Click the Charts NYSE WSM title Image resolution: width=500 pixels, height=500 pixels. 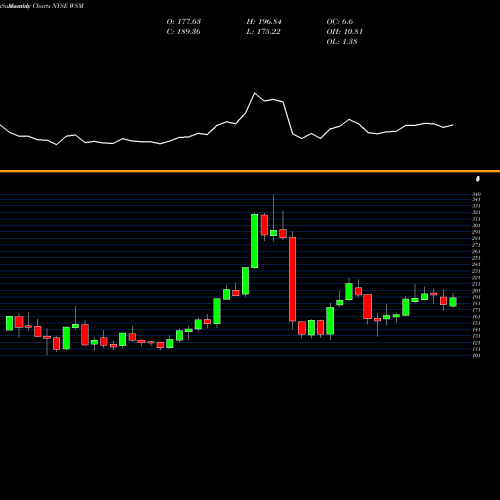pyautogui.click(x=58, y=6)
